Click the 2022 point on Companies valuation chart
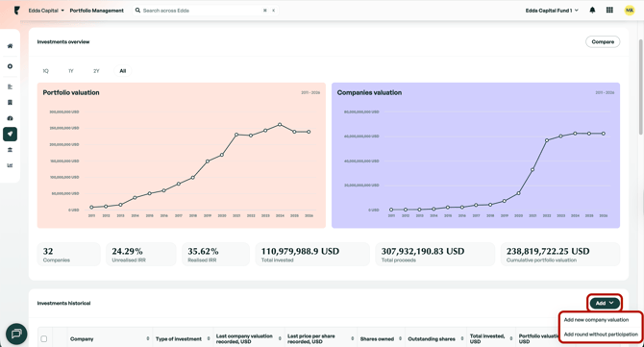Viewport: 644px width, 347px height. pyautogui.click(x=547, y=140)
